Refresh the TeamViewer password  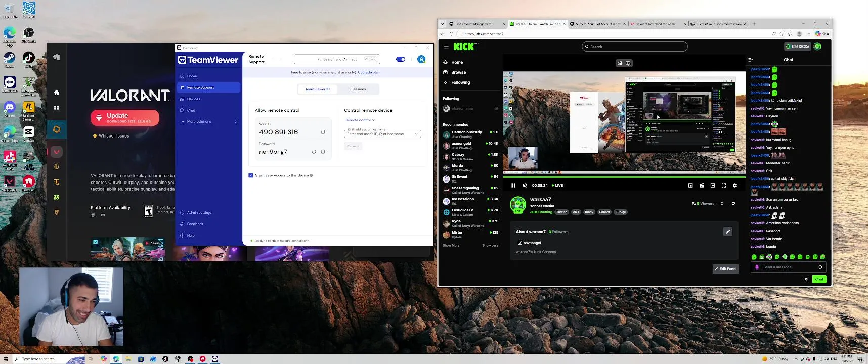[314, 152]
